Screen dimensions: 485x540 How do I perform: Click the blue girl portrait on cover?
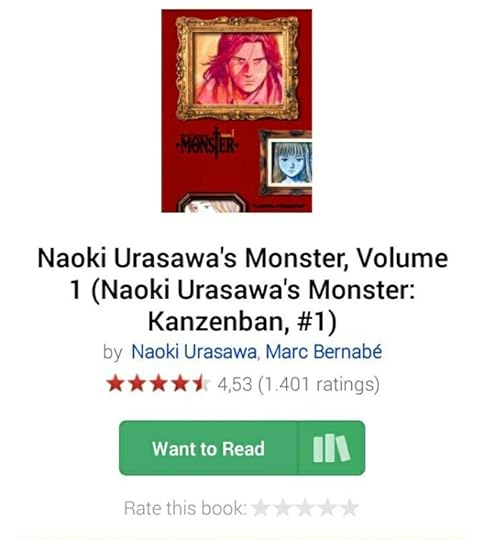click(x=291, y=163)
